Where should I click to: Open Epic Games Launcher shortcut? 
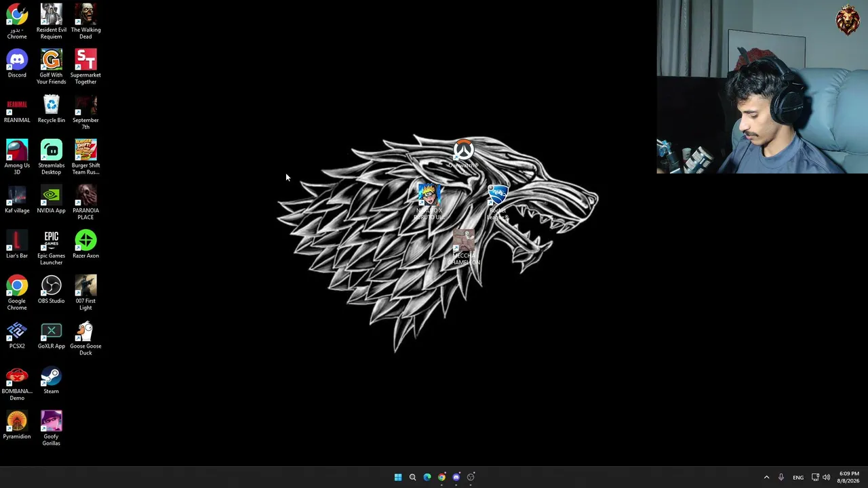(x=52, y=247)
